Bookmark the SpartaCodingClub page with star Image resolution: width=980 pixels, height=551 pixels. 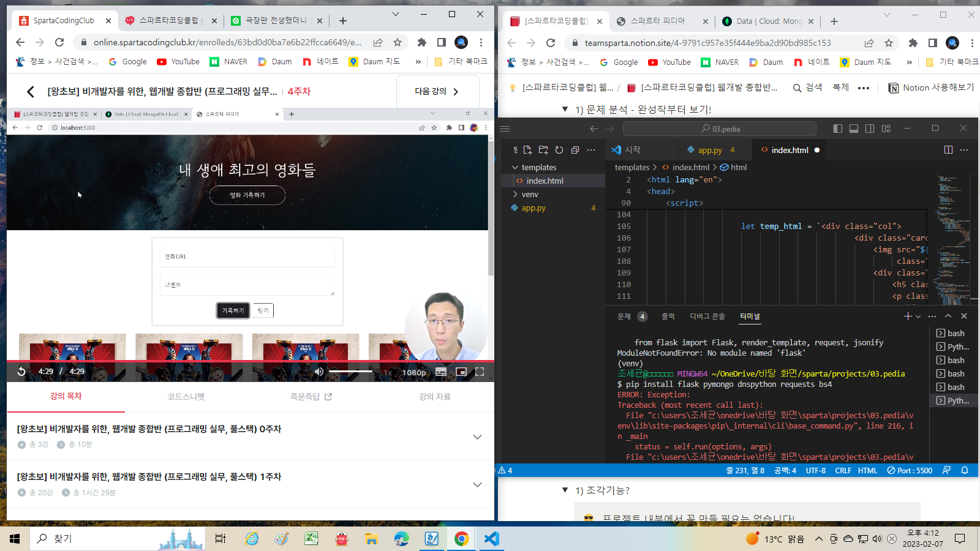[398, 42]
